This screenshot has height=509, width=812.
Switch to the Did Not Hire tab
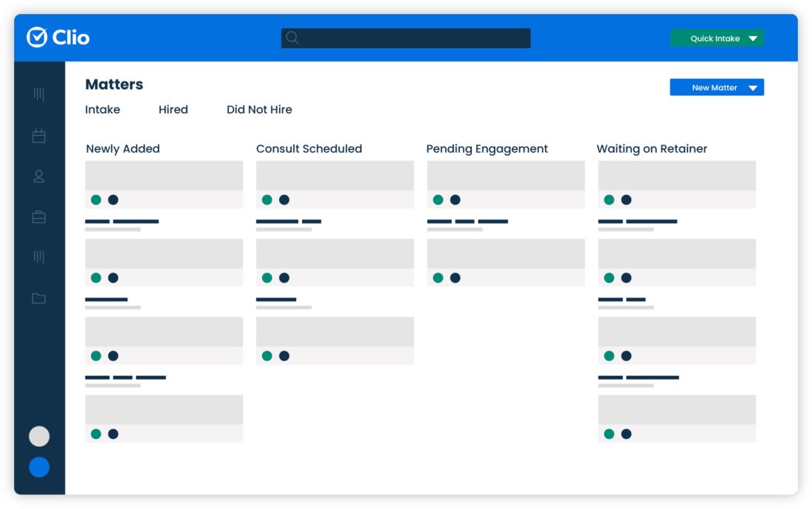(x=259, y=109)
